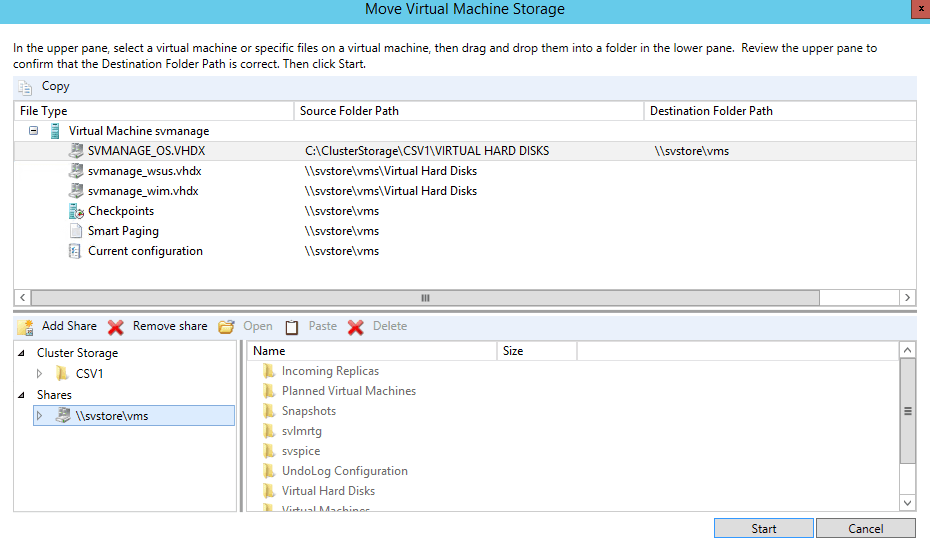Screen dimensions: 930x556
Task: Select the svmanage_wsus.vhdx disk icon
Action: point(77,171)
